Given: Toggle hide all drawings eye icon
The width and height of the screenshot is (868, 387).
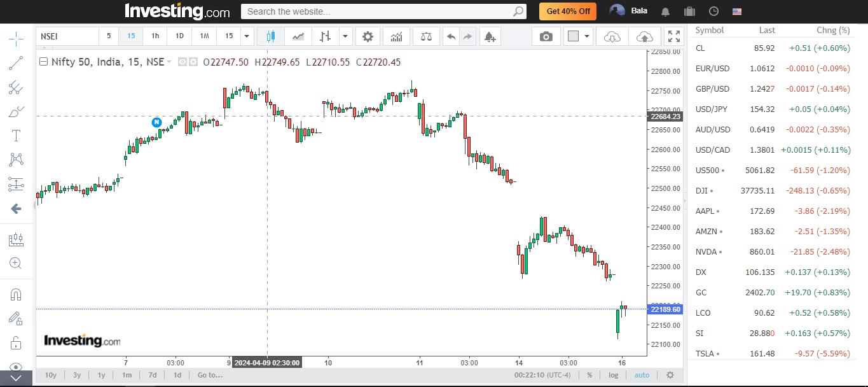Looking at the screenshot, I should pos(16,367).
